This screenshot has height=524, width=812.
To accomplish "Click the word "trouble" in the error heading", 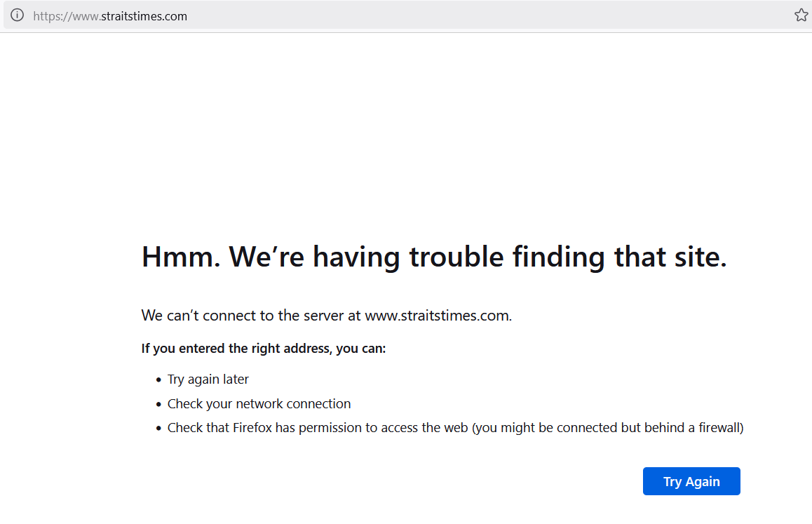I will pos(456,257).
